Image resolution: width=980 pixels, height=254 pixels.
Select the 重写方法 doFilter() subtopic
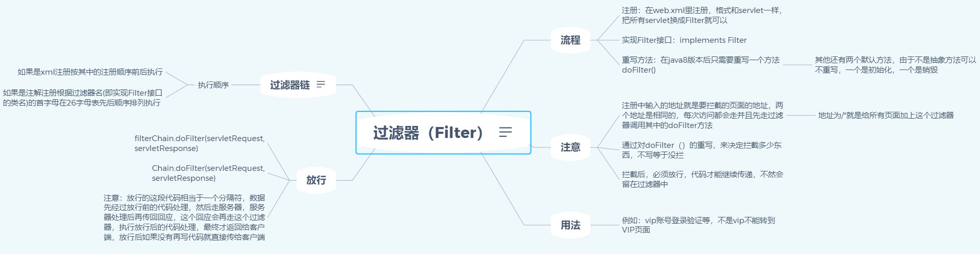(x=700, y=65)
